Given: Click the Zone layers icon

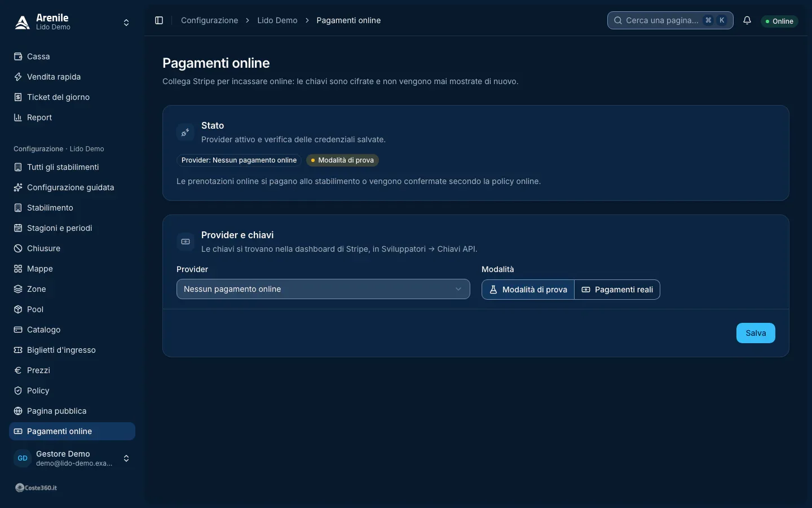Looking at the screenshot, I should pos(18,289).
